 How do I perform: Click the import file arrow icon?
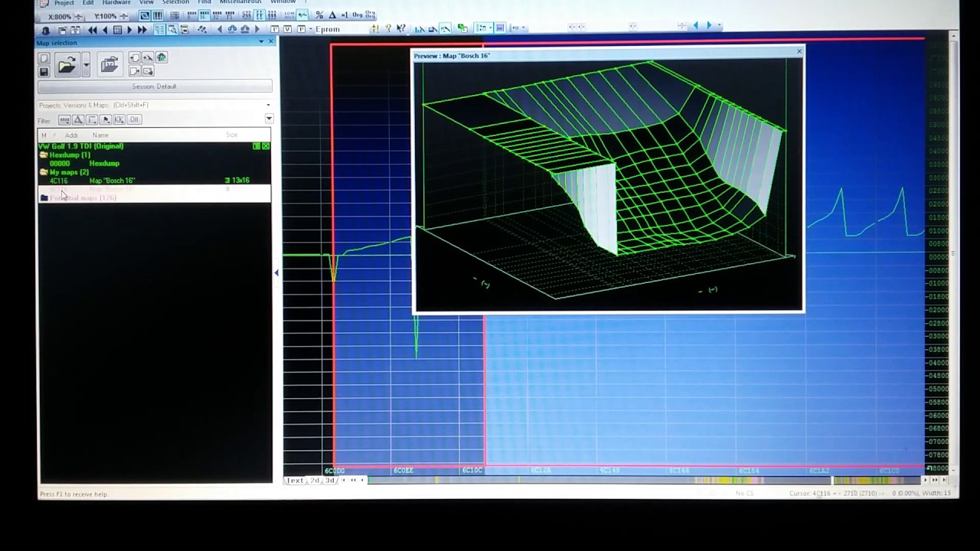pyautogui.click(x=135, y=57)
